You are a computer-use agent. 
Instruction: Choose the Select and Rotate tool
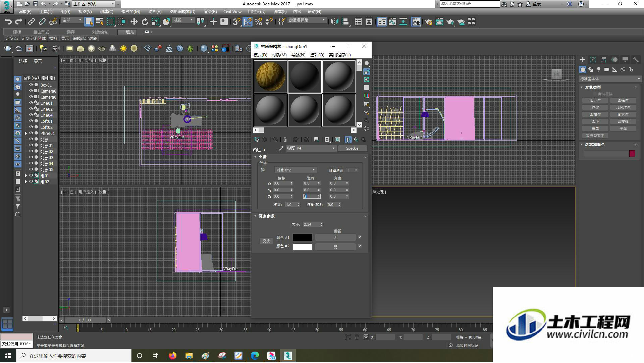[x=145, y=22]
